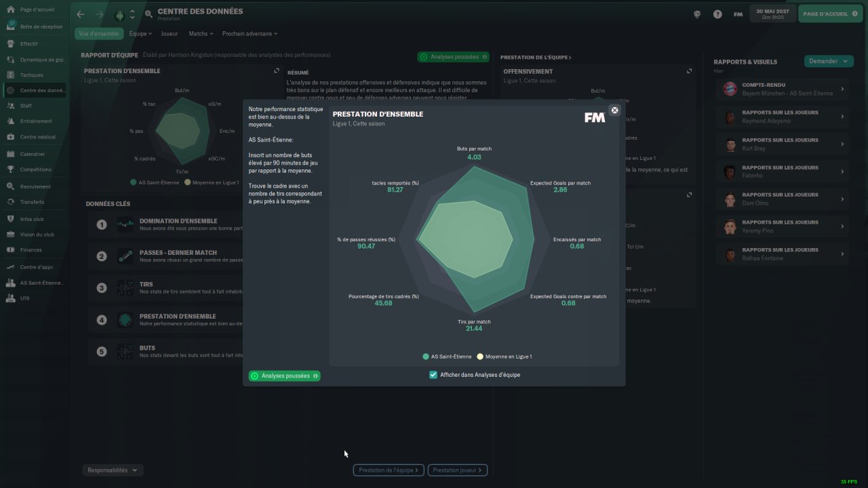Uncheck Afficher dans Analyses d'équipe
The height and width of the screenshot is (488, 868).
coord(433,375)
